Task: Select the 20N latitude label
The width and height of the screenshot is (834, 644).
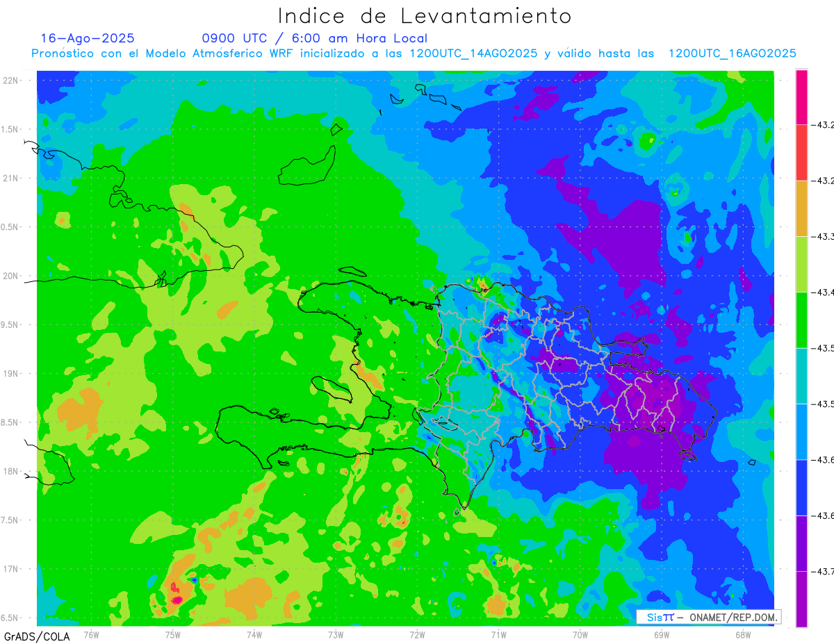Action: click(11, 276)
